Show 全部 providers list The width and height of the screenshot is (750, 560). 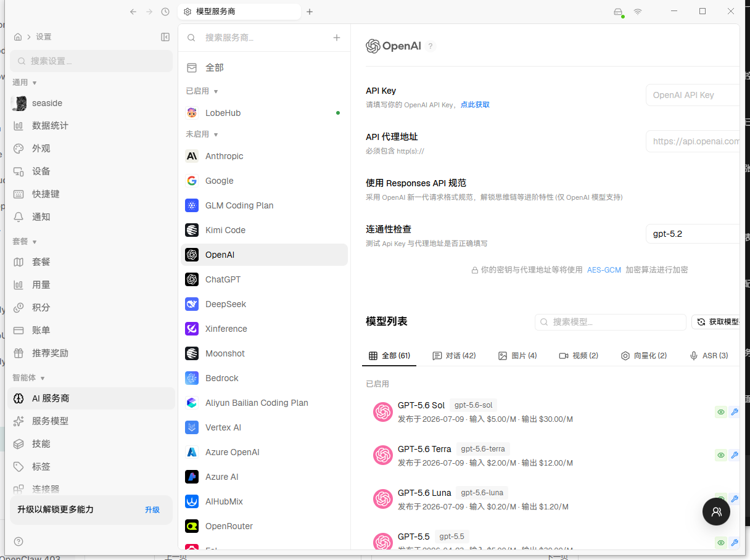pyautogui.click(x=264, y=67)
